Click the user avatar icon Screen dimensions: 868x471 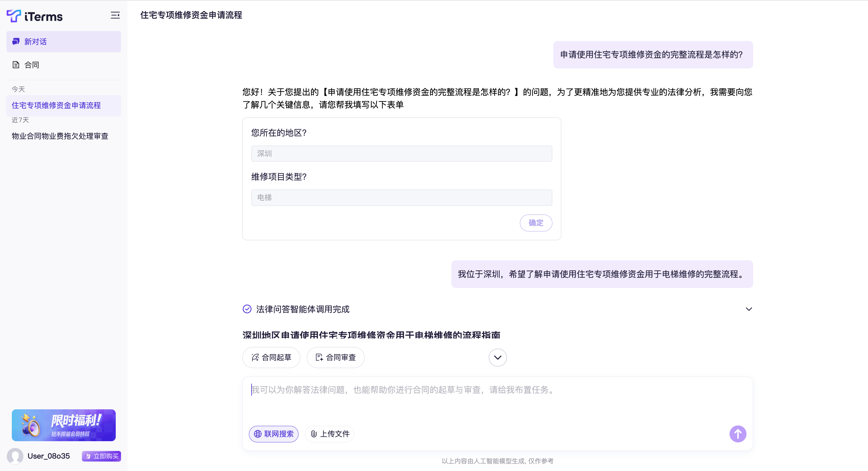[15, 456]
